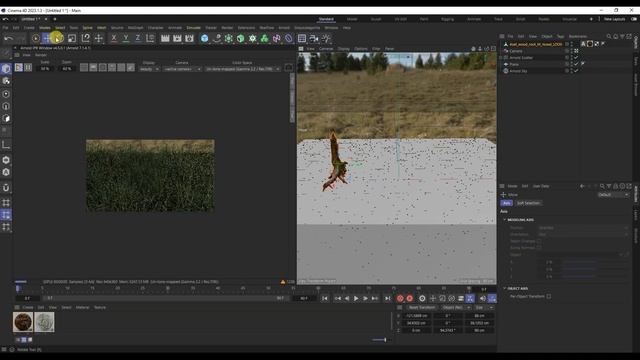The width and height of the screenshot is (640, 360).
Task: Select the grey material thumbnail
Action: click(x=44, y=322)
